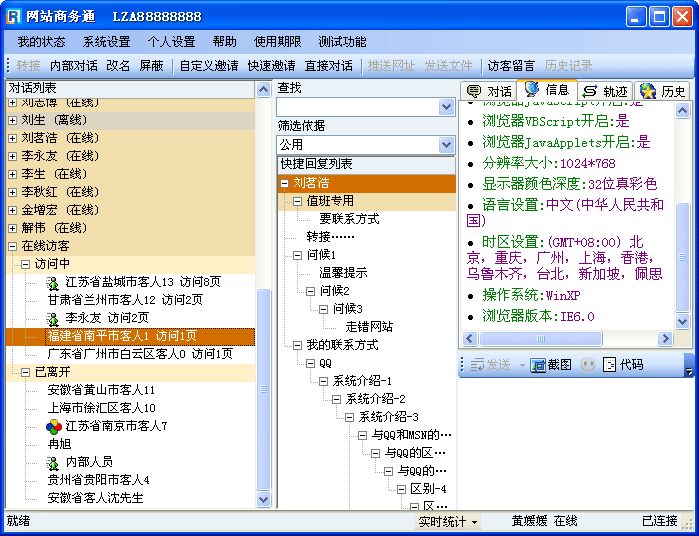
Task: Open the 我的状态 menu
Action: 41,42
